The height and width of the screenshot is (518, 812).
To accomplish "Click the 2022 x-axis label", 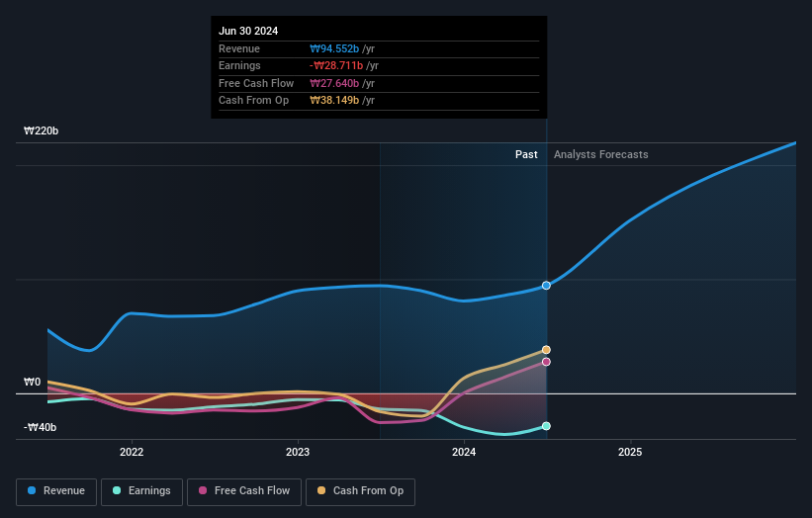I will click(x=132, y=452).
